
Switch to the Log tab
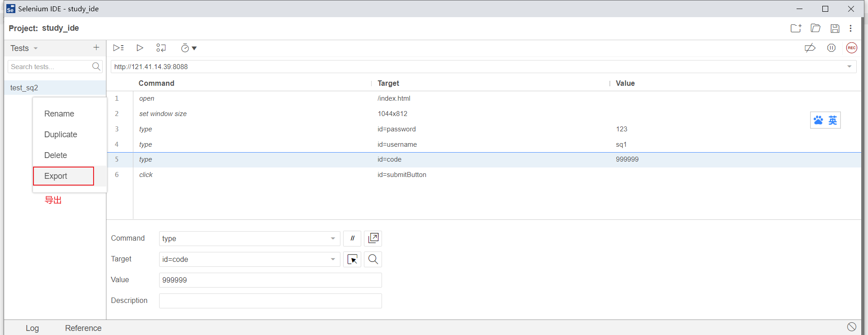tap(32, 328)
